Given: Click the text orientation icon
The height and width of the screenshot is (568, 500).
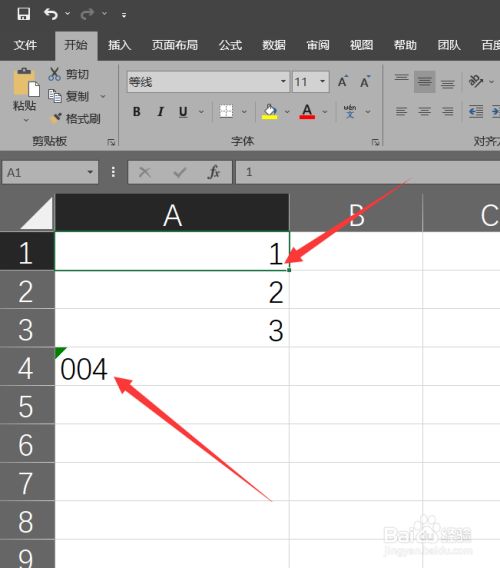Looking at the screenshot, I should click(x=476, y=81).
